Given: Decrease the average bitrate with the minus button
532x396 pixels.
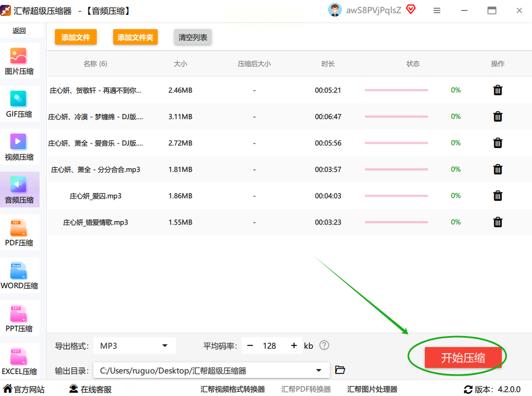Looking at the screenshot, I should point(250,346).
